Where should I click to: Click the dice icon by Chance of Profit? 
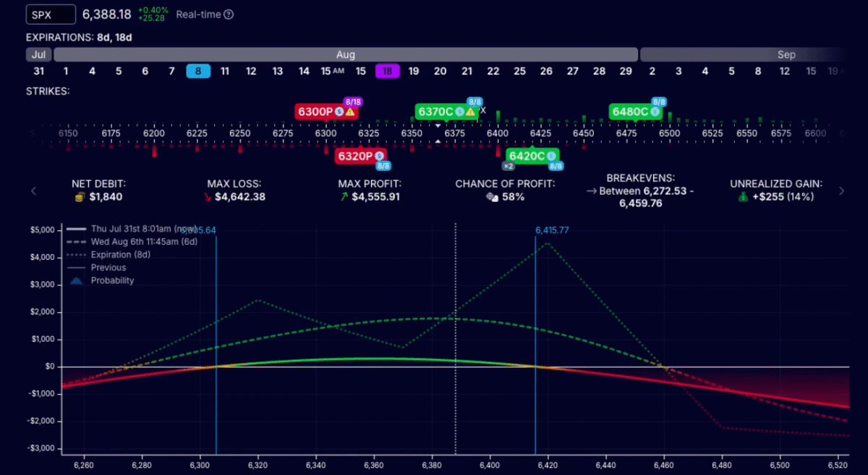pyautogui.click(x=491, y=197)
